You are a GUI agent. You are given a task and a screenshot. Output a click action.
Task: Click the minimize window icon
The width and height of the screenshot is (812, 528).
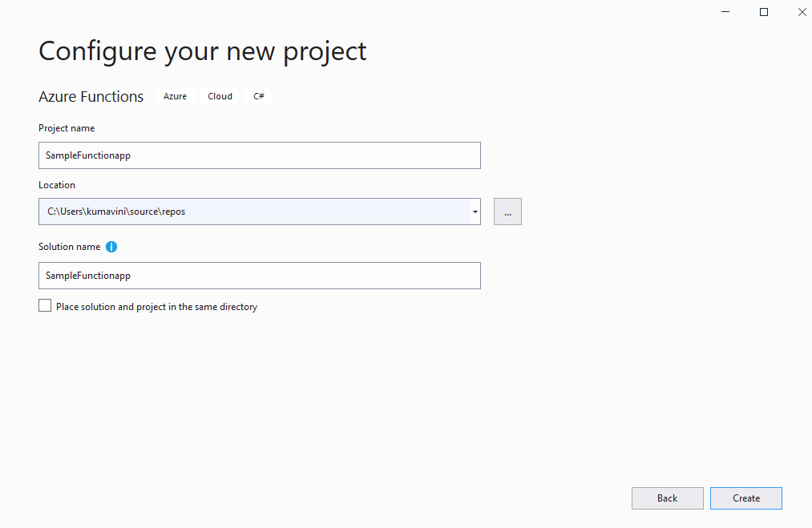725,12
